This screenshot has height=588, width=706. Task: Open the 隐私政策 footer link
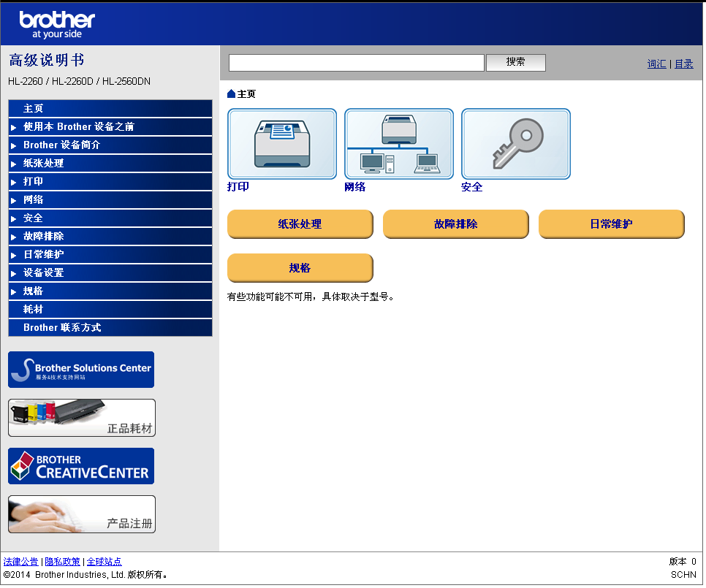[x=62, y=562]
